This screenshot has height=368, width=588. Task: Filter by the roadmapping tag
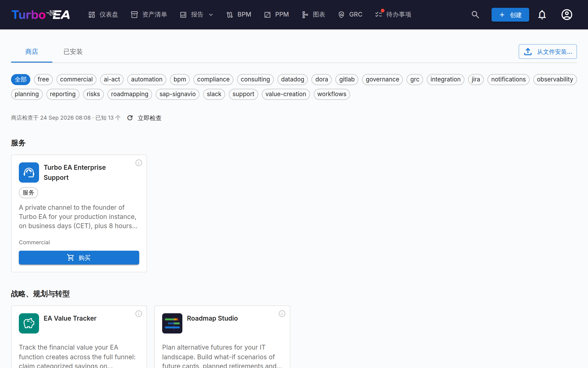130,94
